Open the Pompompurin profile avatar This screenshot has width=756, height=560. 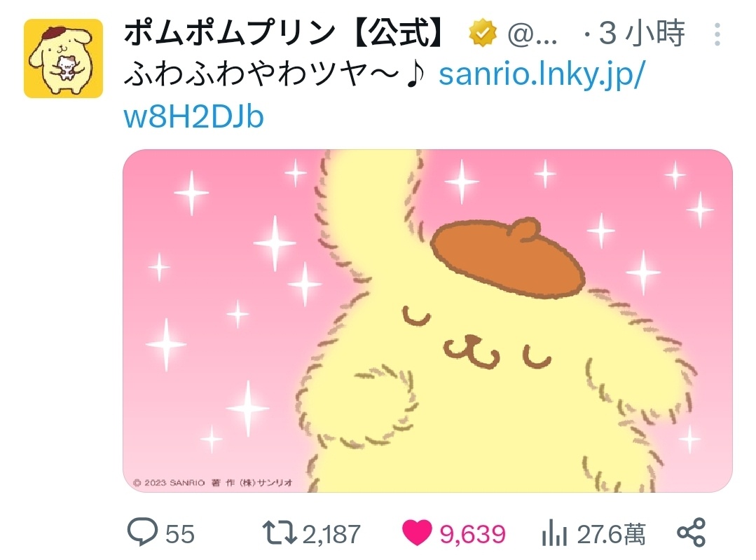point(64,58)
